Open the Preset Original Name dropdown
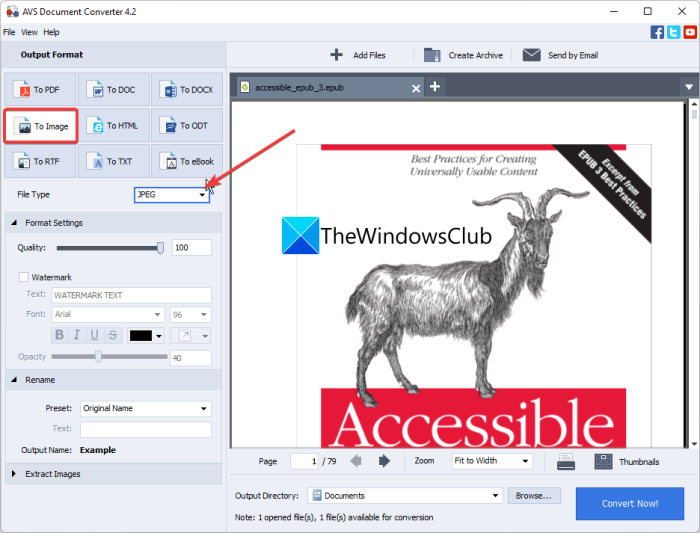 146,408
